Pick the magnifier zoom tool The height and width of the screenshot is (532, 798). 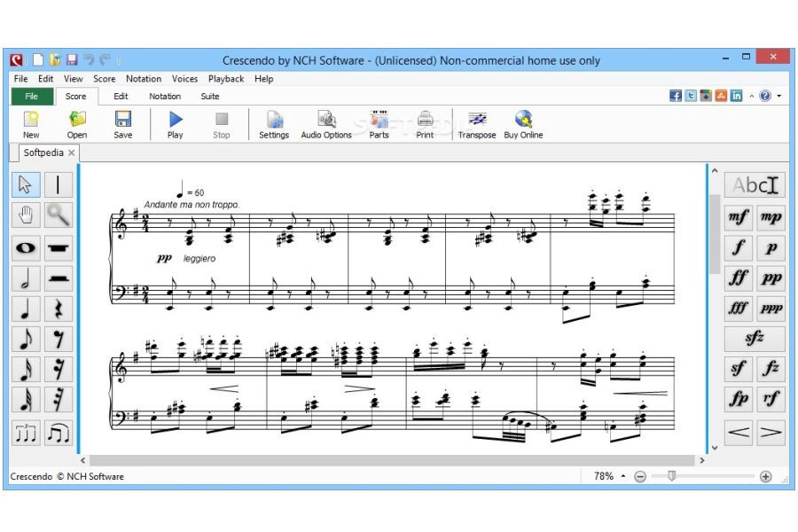click(58, 215)
